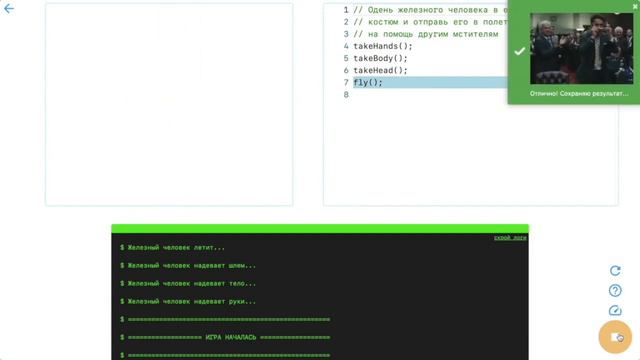Click the green bar above the console

pyautogui.click(x=320, y=229)
